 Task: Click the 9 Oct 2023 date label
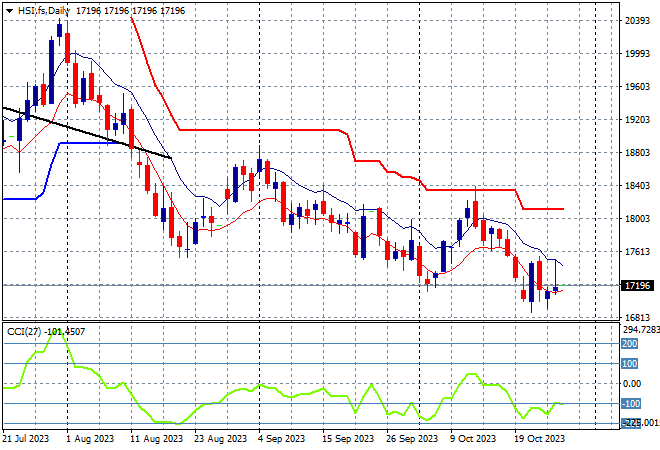473,439
